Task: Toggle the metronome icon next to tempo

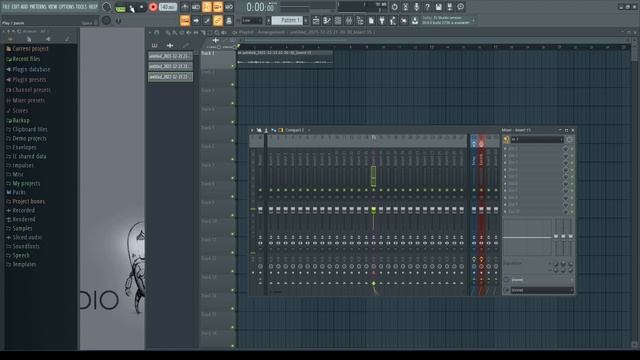Action: tap(185, 7)
